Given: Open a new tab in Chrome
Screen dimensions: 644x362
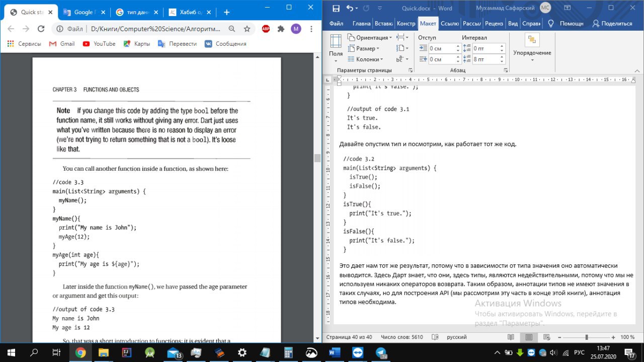Looking at the screenshot, I should coord(226,12).
